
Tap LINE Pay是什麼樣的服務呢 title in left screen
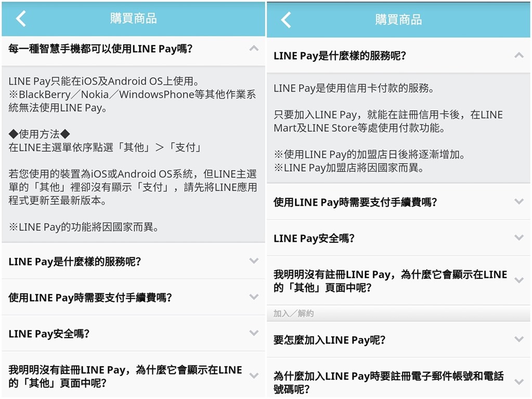75,261
